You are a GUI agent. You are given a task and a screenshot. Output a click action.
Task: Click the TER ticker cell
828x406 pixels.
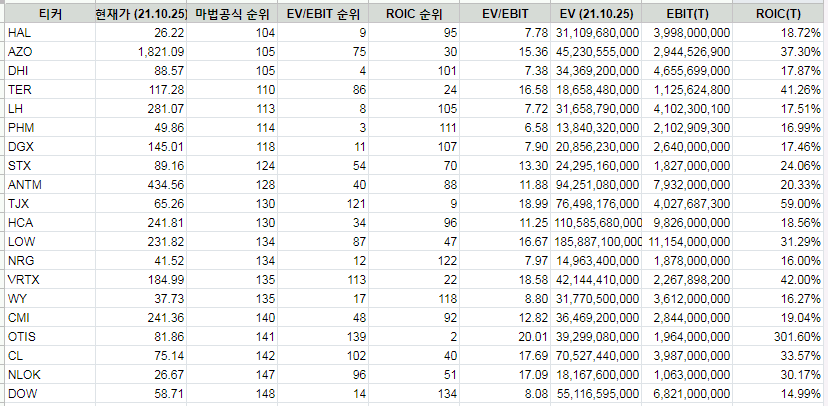pyautogui.click(x=50, y=90)
